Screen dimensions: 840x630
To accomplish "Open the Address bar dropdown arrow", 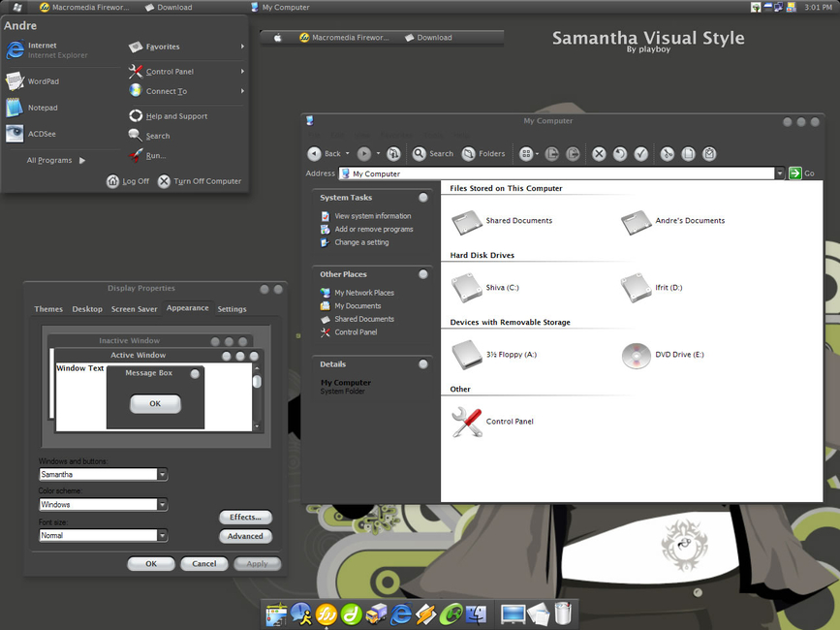I will pos(780,173).
